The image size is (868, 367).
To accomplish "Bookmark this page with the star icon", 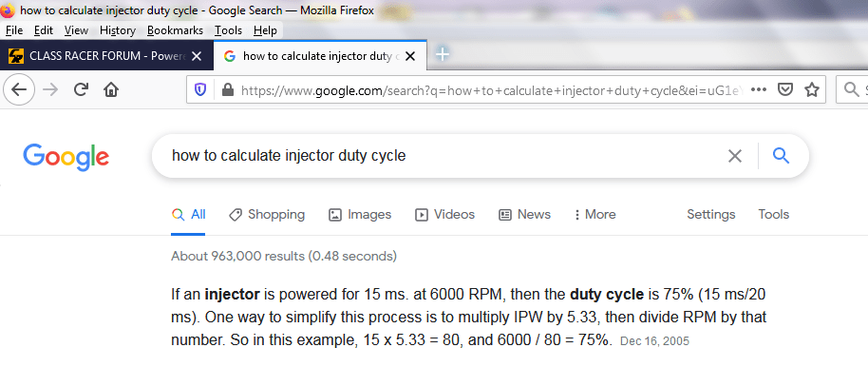I will click(812, 89).
